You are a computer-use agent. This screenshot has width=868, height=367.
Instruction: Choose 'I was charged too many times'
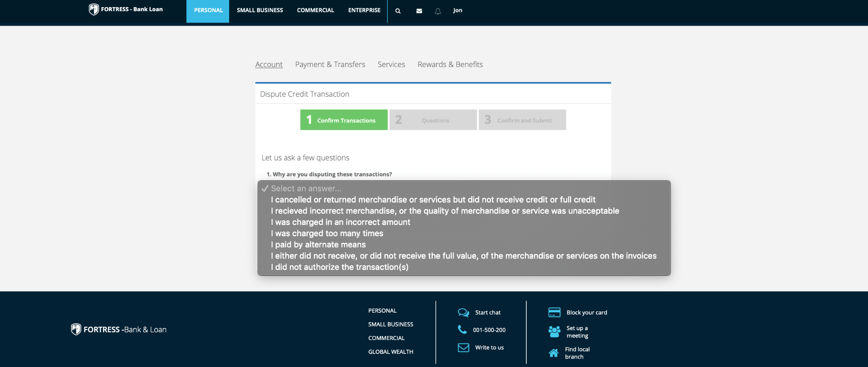point(464,233)
